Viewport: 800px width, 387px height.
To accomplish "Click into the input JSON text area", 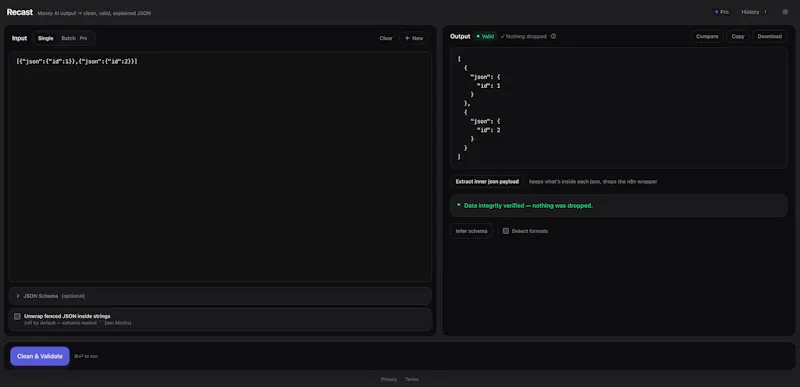I will 220,166.
